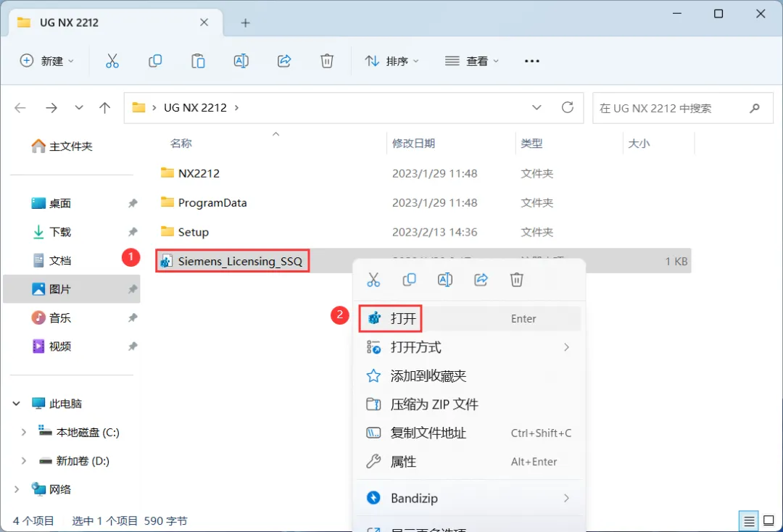This screenshot has height=532, width=783.
Task: Switch to details view in status bar
Action: pyautogui.click(x=748, y=522)
